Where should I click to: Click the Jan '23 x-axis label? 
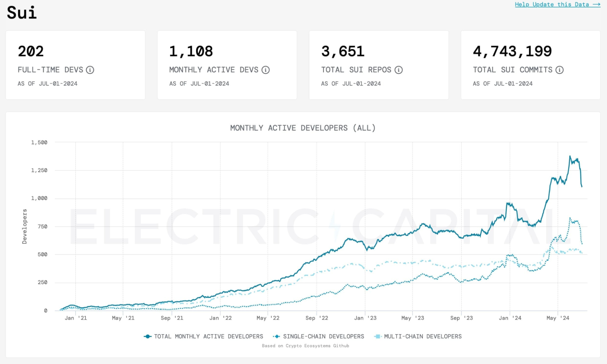pyautogui.click(x=365, y=318)
